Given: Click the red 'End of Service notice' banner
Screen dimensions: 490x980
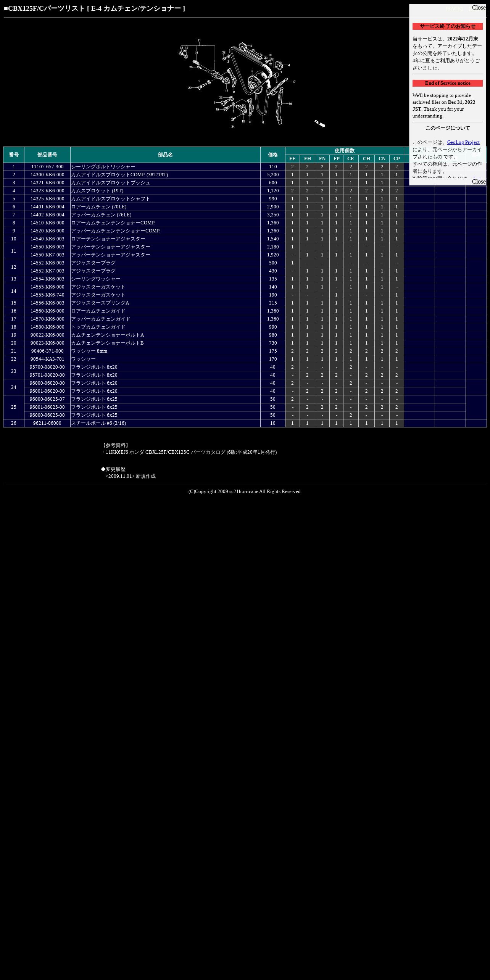Looking at the screenshot, I should pos(447,83).
